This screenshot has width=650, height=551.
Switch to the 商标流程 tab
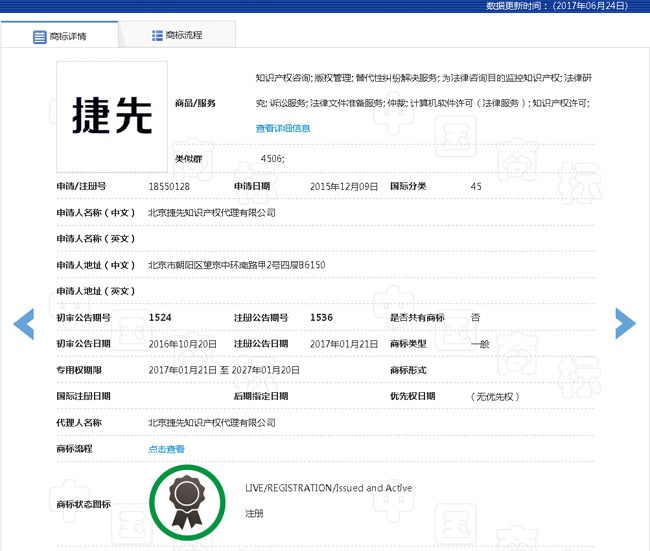177,35
